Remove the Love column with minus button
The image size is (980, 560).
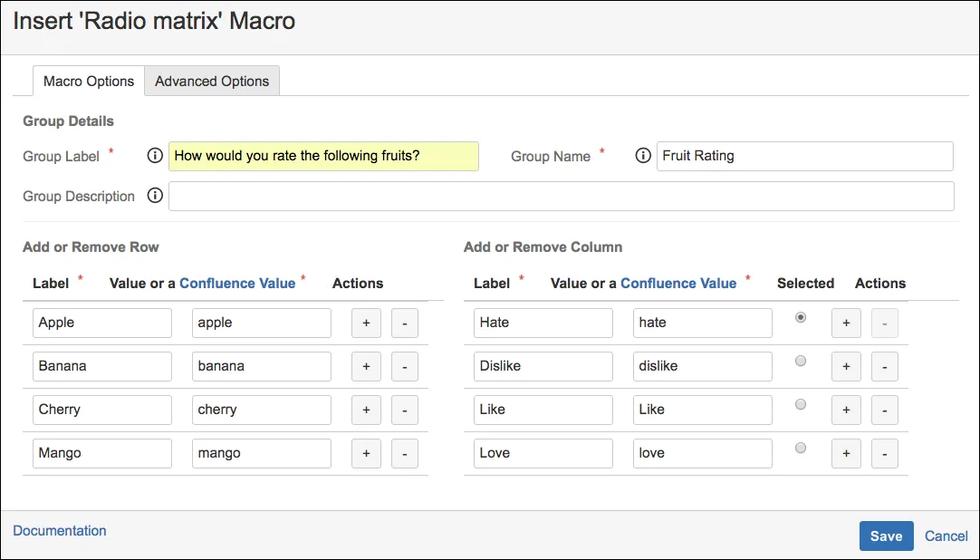pyautogui.click(x=885, y=453)
